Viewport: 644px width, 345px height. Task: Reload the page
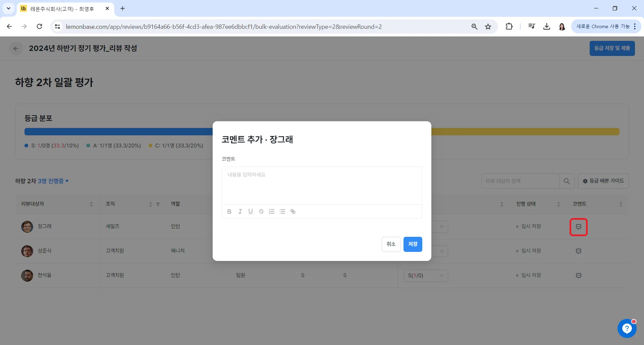[40, 26]
